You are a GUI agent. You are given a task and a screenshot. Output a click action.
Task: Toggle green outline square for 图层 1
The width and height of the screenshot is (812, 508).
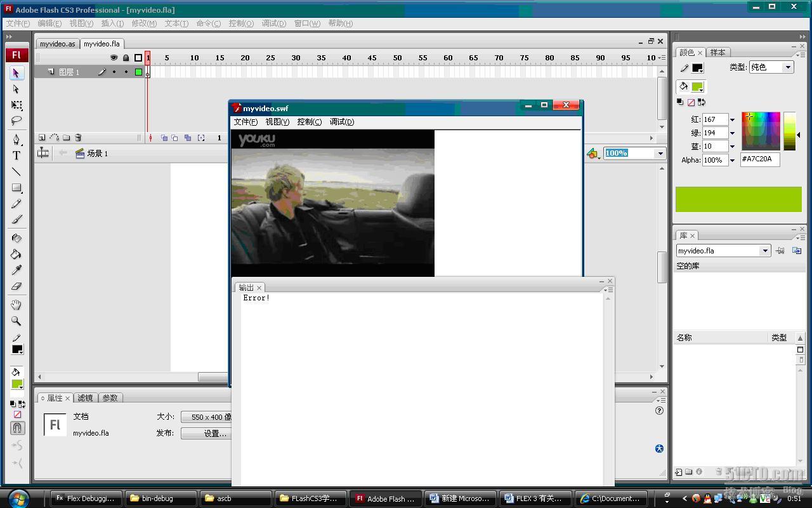[138, 72]
